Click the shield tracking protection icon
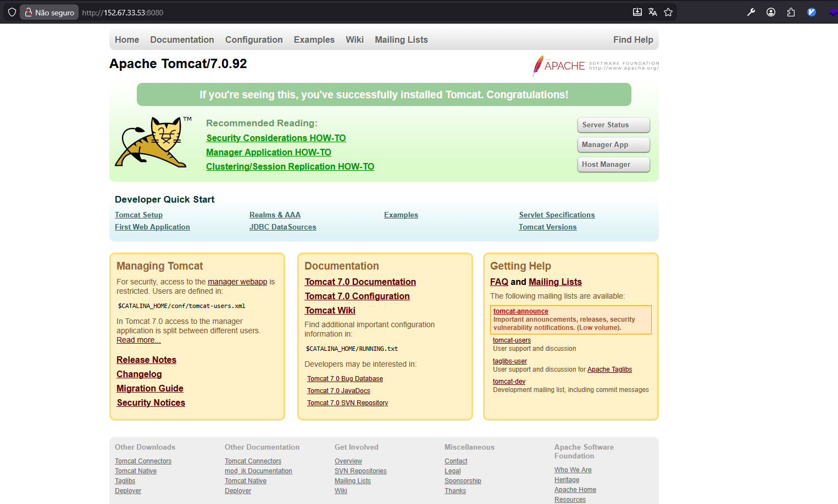Screen dimensions: 838x504 coord(12,12)
